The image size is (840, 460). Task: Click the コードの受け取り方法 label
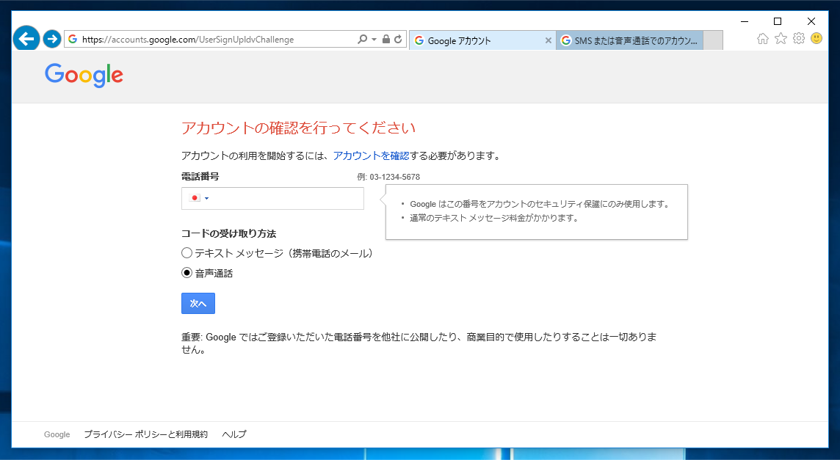[229, 233]
